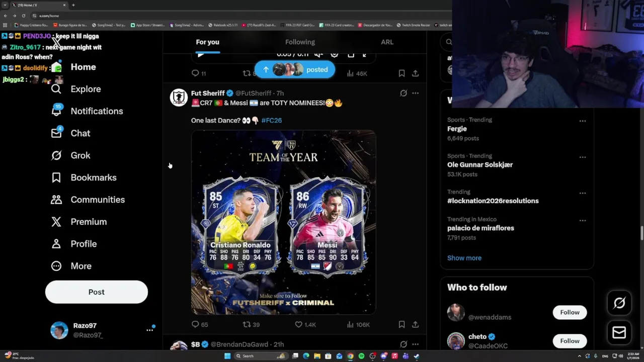This screenshot has height=362, width=644.
Task: Share the Fut Sheriff post
Action: pos(415,324)
